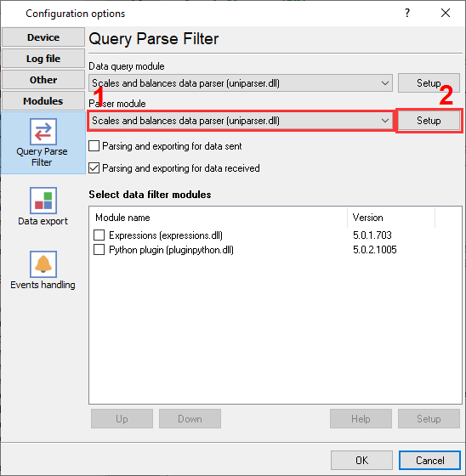Uncheck Parsing and exporting for data received
Image resolution: width=466 pixels, height=476 pixels.
point(94,168)
